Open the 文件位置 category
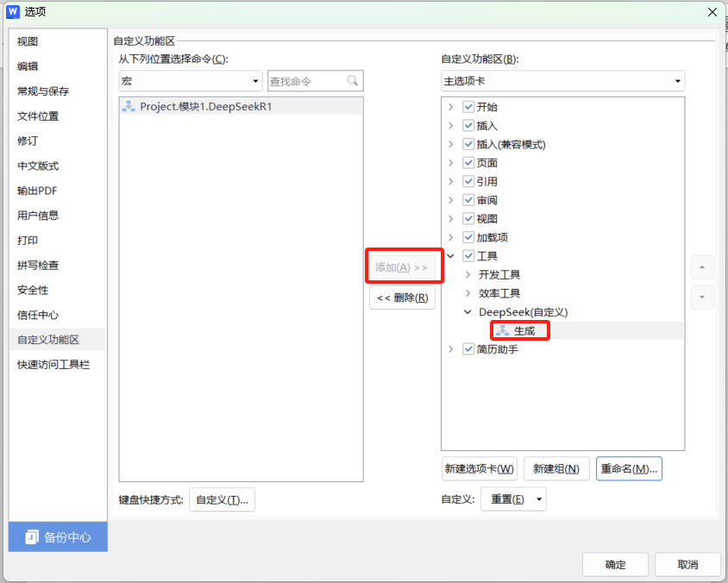Viewport: 728px width, 583px height. (x=58, y=116)
